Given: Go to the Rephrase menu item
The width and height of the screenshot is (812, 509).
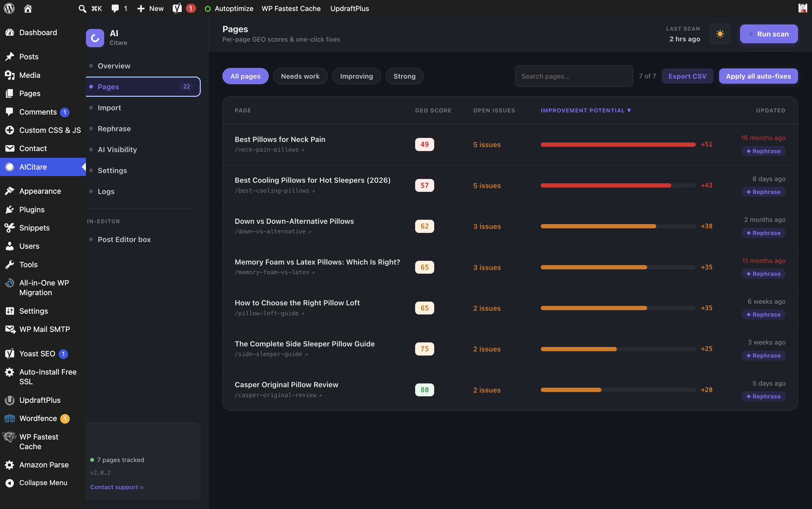Looking at the screenshot, I should [x=114, y=129].
